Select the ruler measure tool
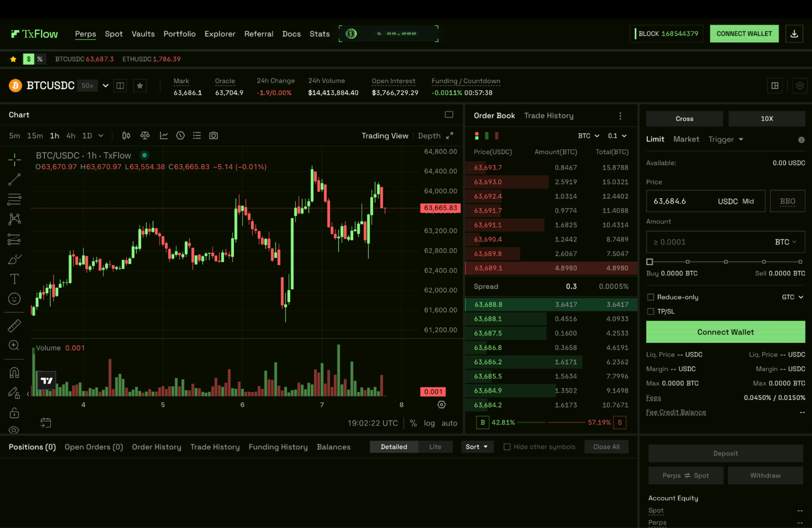 pyautogui.click(x=14, y=325)
